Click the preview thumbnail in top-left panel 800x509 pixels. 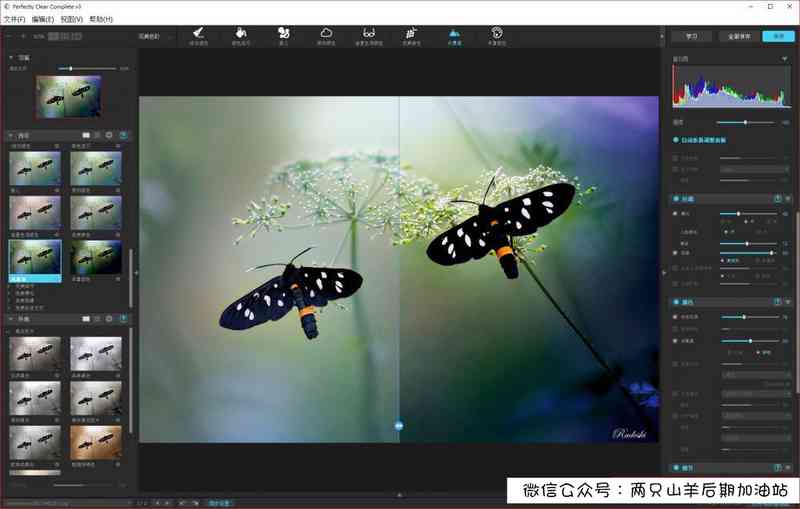68,96
